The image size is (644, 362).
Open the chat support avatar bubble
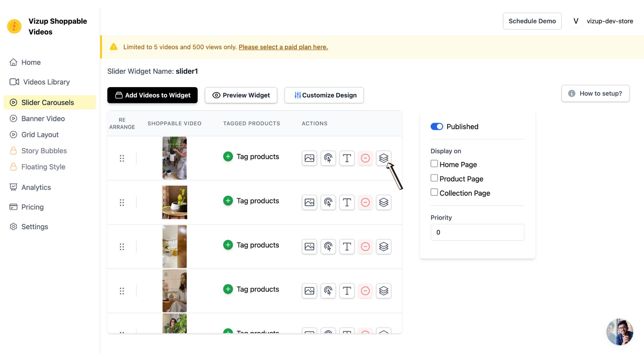point(620,331)
